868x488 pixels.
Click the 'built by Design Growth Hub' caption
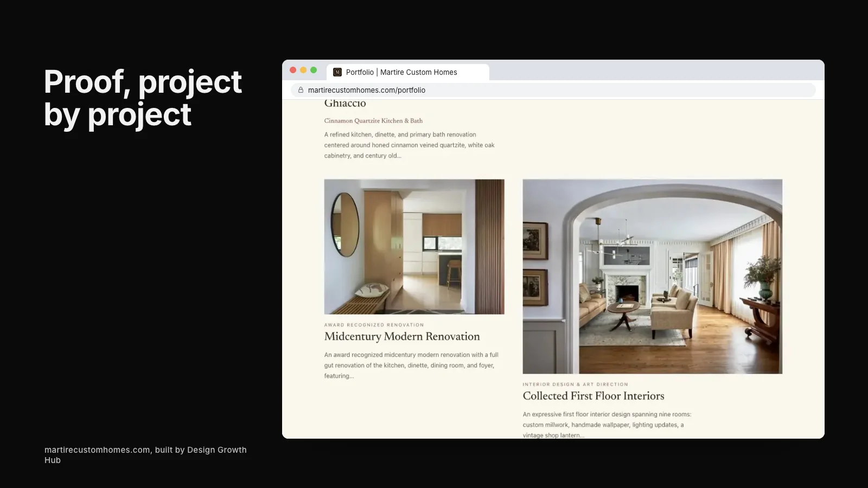click(145, 455)
